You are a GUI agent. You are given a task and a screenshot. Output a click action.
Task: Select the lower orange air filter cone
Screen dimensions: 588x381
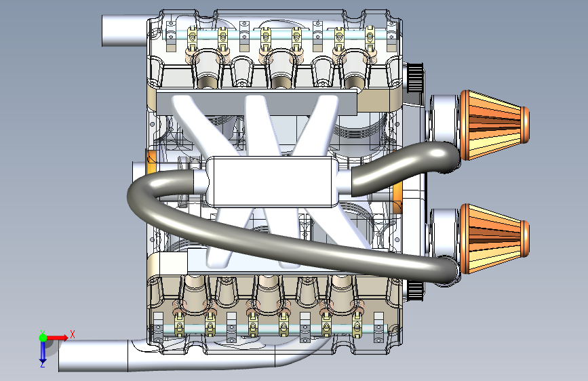494,239
